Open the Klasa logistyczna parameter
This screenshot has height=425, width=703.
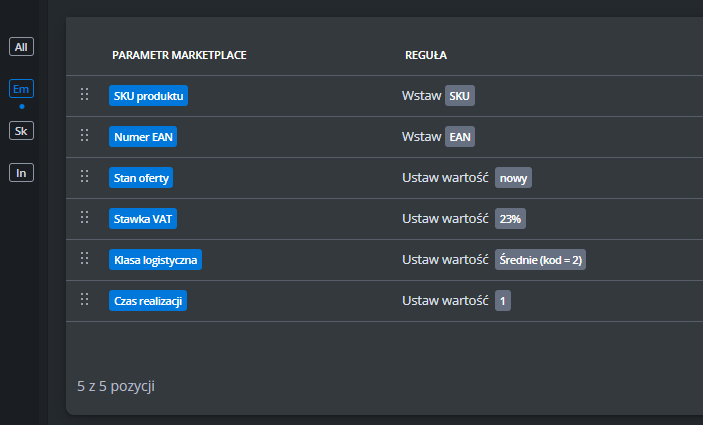pos(157,260)
